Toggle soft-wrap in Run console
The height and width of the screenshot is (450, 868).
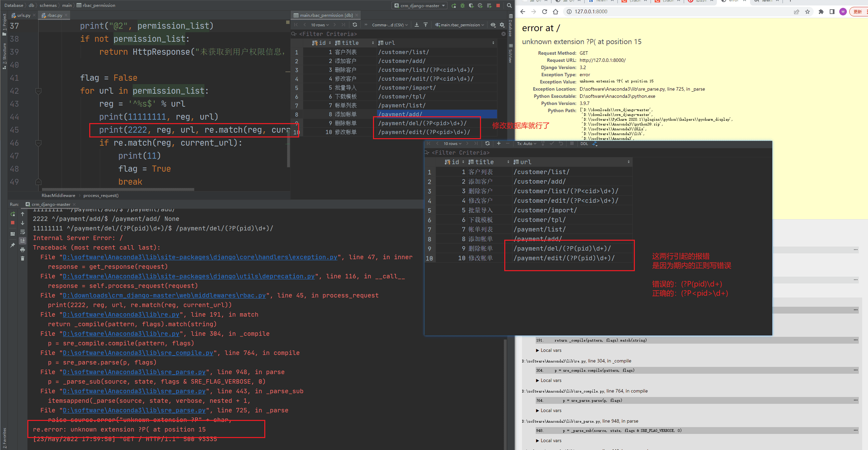[23, 232]
